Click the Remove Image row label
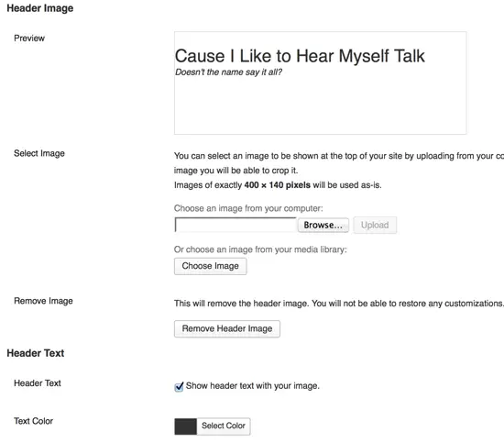Viewport: 504px width, 443px height. 43,301
